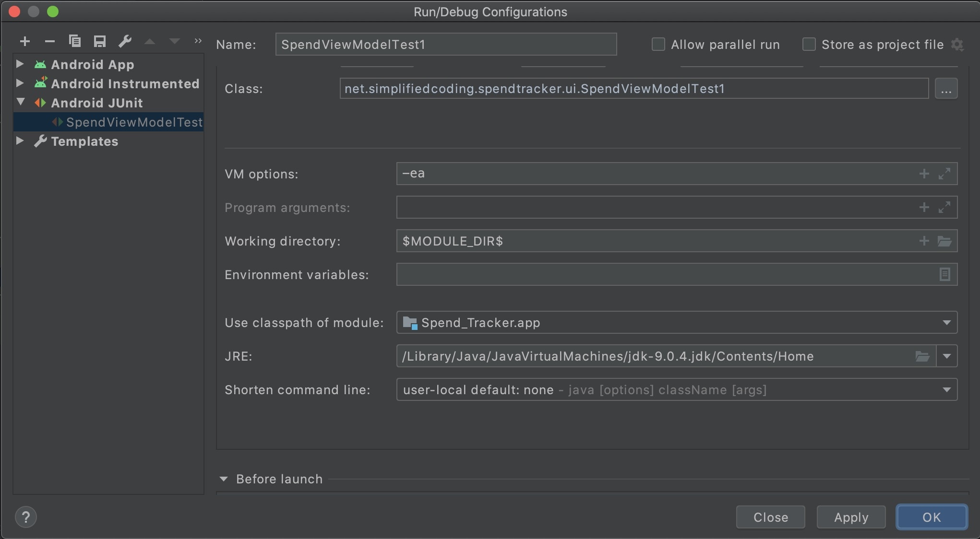Check Store as project file
Viewport: 980px width, 539px height.
point(809,44)
